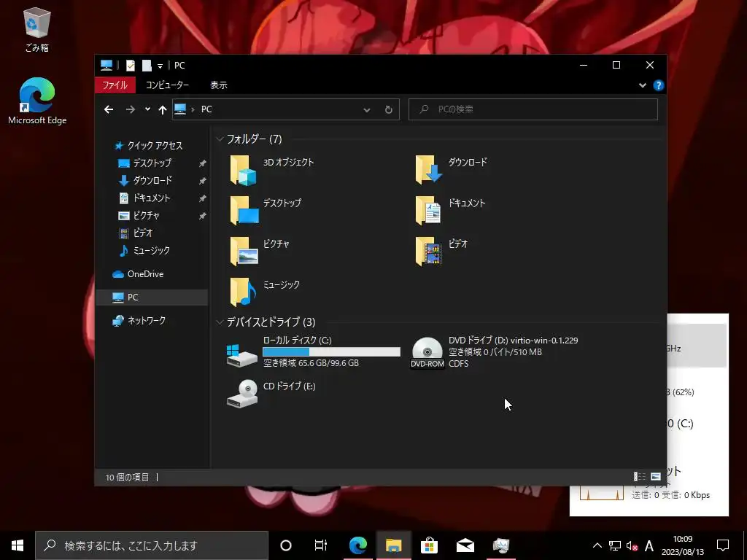The height and width of the screenshot is (560, 747).
Task: Open Microsoft Edge desktop shortcut
Action: [37, 101]
